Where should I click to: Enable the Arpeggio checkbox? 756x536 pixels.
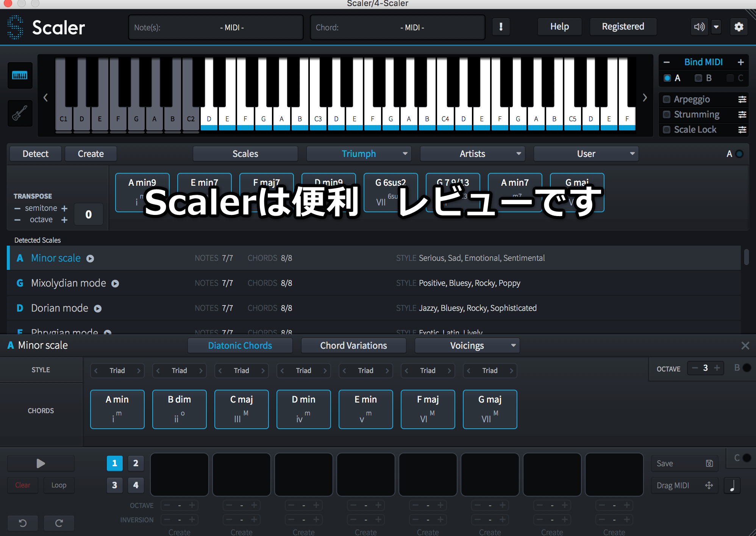667,99
